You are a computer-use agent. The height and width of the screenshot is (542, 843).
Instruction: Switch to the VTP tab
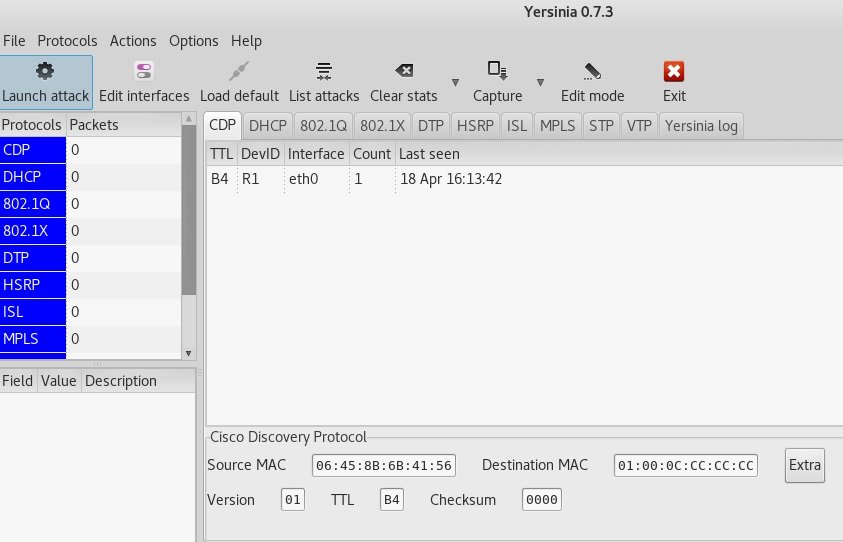tap(639, 126)
